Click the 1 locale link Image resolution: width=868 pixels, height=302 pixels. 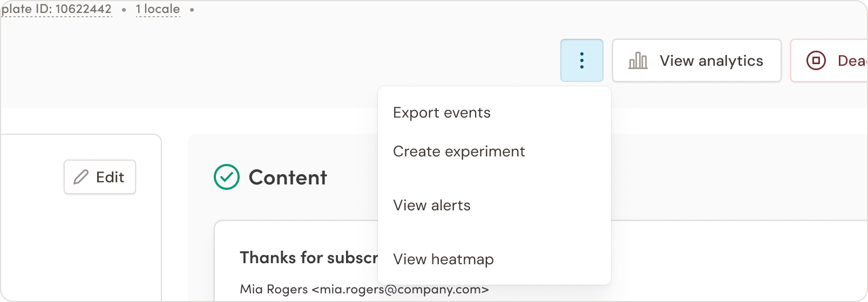[158, 9]
